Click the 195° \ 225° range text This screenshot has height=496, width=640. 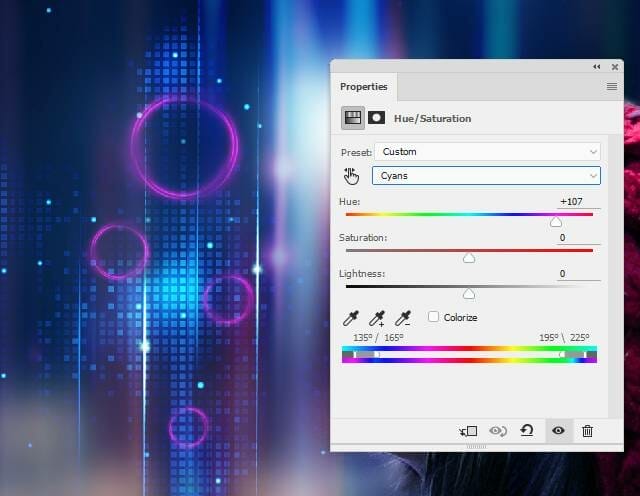click(x=564, y=338)
